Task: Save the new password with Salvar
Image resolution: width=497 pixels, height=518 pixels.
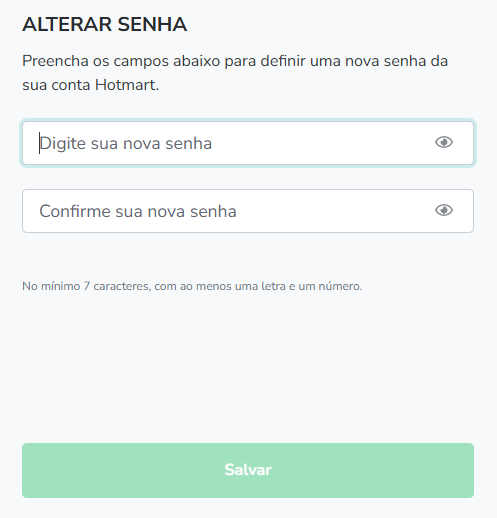Action: point(248,470)
